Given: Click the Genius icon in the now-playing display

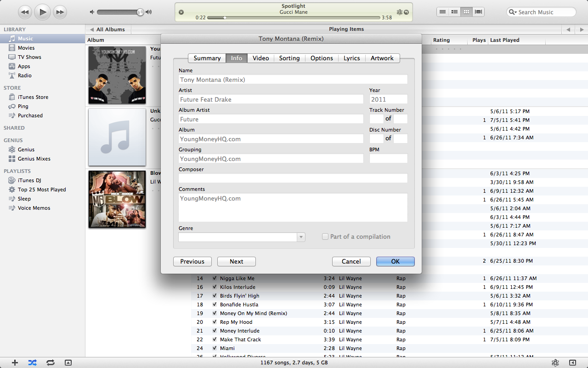Looking at the screenshot, I should coord(399,12).
